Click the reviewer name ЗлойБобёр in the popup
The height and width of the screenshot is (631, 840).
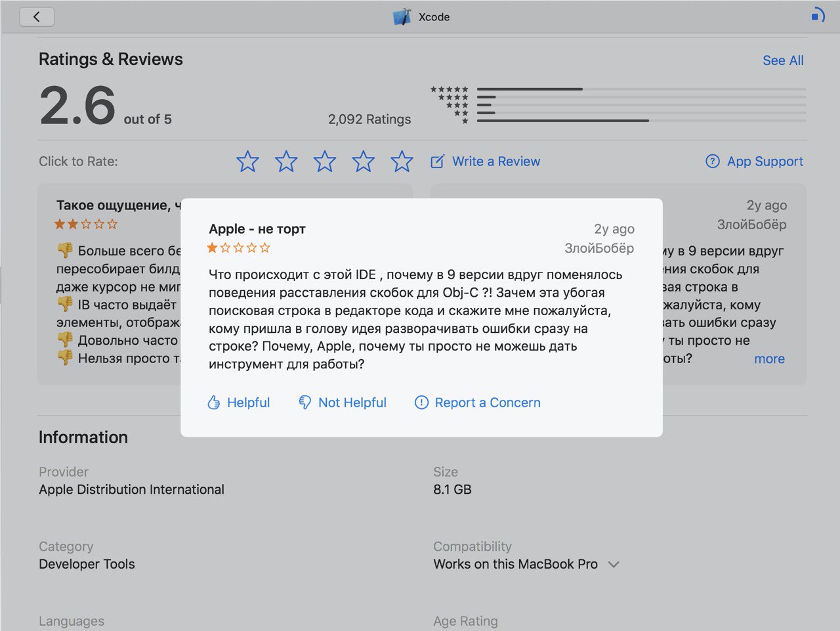[599, 248]
